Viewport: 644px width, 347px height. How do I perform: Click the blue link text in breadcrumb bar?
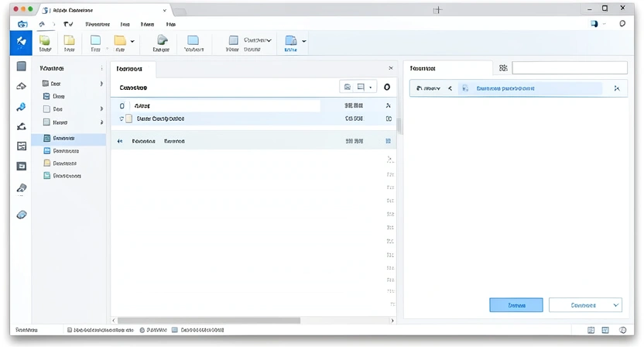505,88
